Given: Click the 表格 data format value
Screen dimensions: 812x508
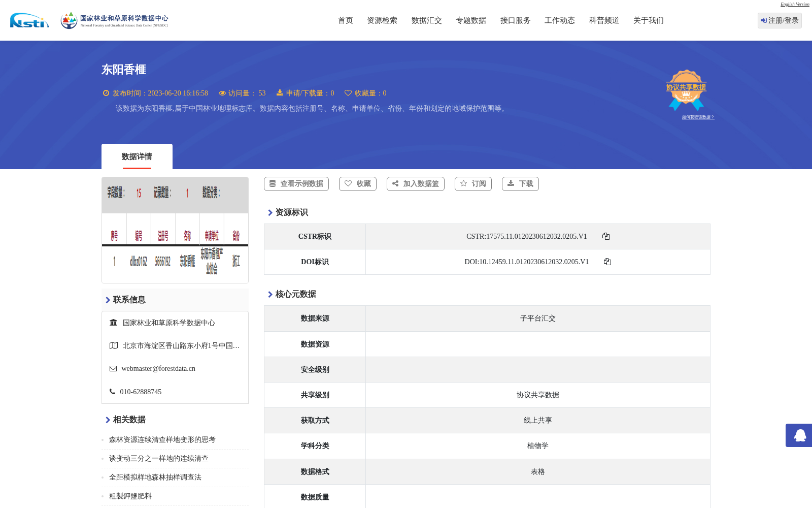Looking at the screenshot, I should 538,472.
